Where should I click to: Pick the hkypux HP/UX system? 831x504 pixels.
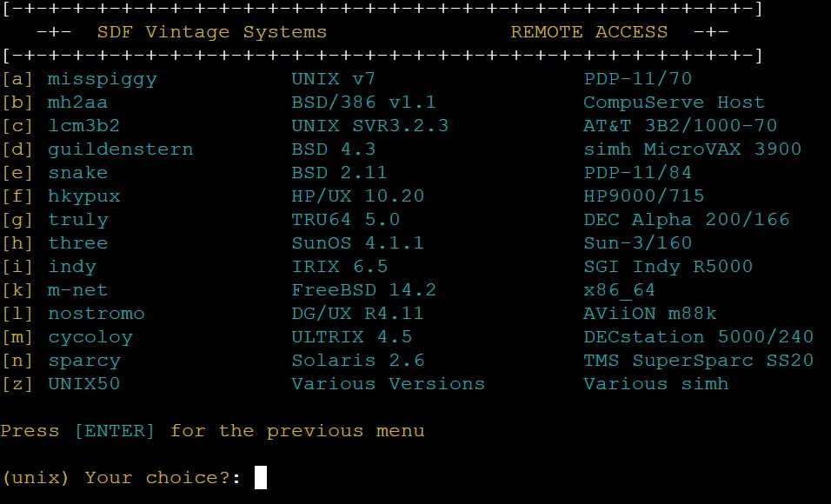(84, 196)
